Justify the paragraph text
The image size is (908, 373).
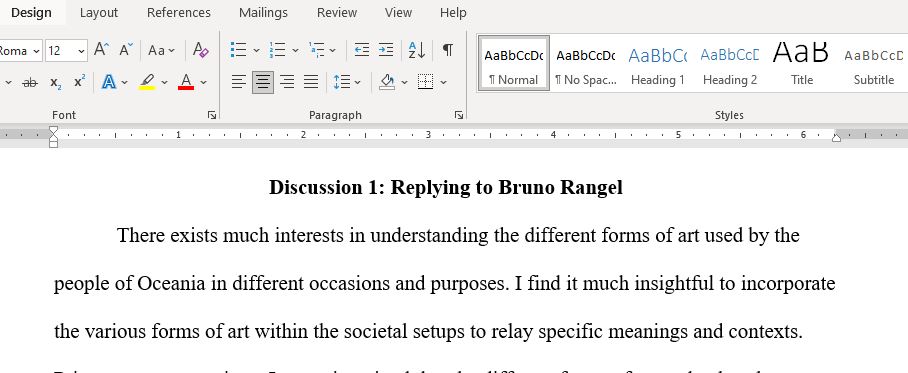tap(312, 82)
